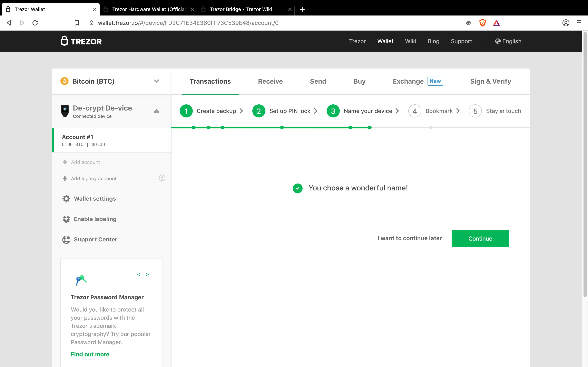
Task: Select the Sign & Verify tab
Action: click(491, 81)
